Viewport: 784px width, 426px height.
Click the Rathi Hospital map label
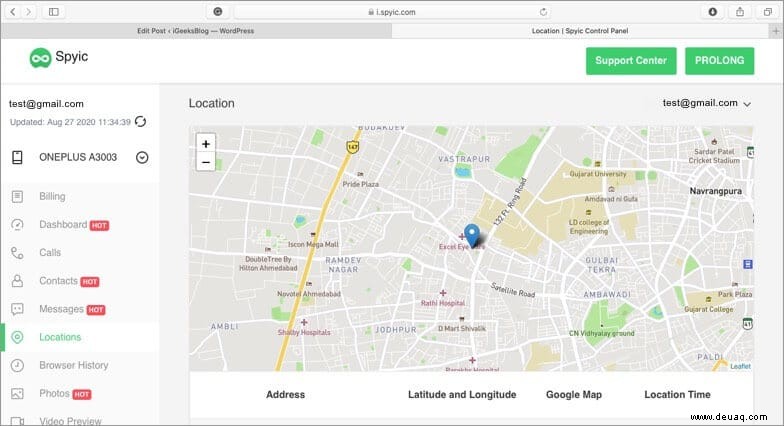click(442, 303)
